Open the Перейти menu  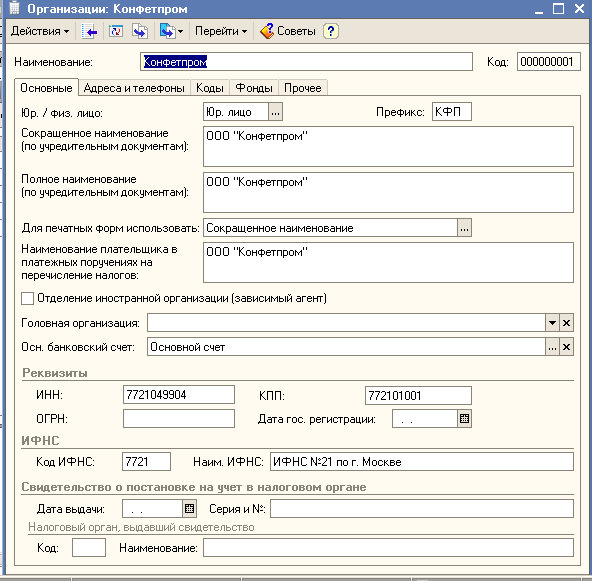click(221, 31)
